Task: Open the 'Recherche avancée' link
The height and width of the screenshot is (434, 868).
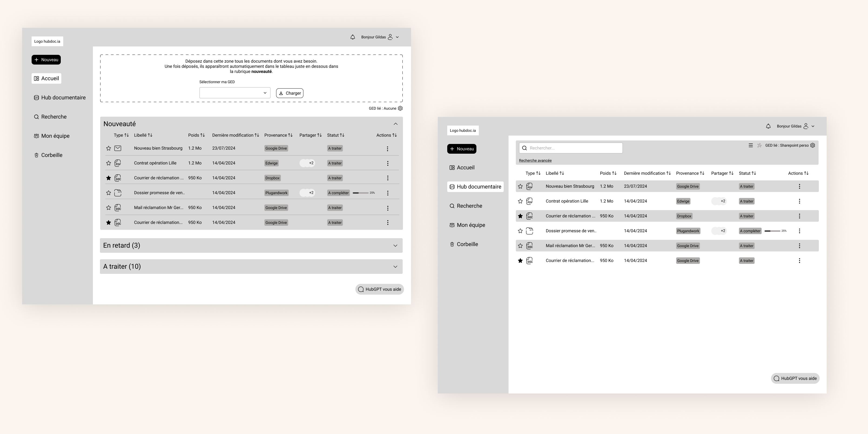Action: click(x=535, y=160)
